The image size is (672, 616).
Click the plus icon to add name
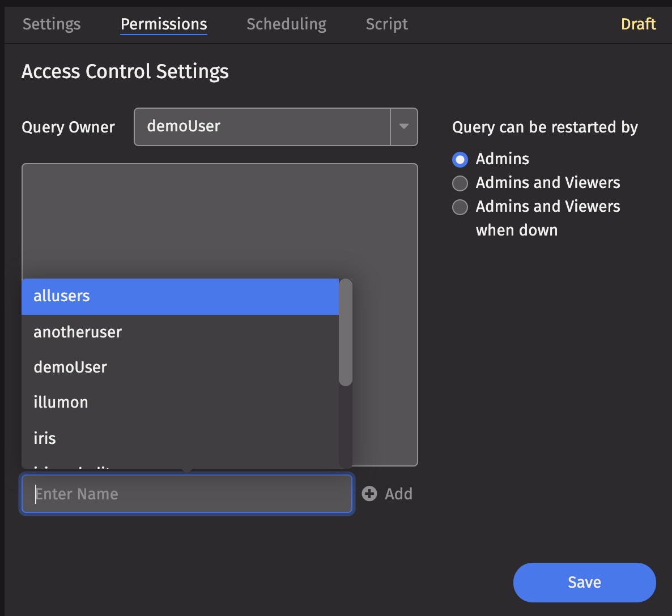tap(369, 494)
